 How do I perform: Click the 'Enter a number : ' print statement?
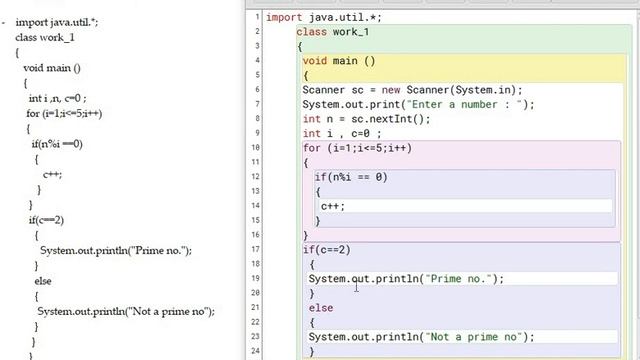418,104
